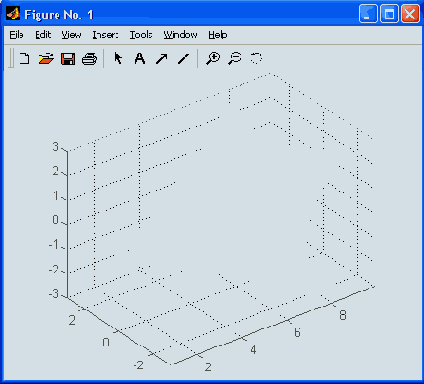Click the z-axis tick label 1

pyautogui.click(x=56, y=196)
